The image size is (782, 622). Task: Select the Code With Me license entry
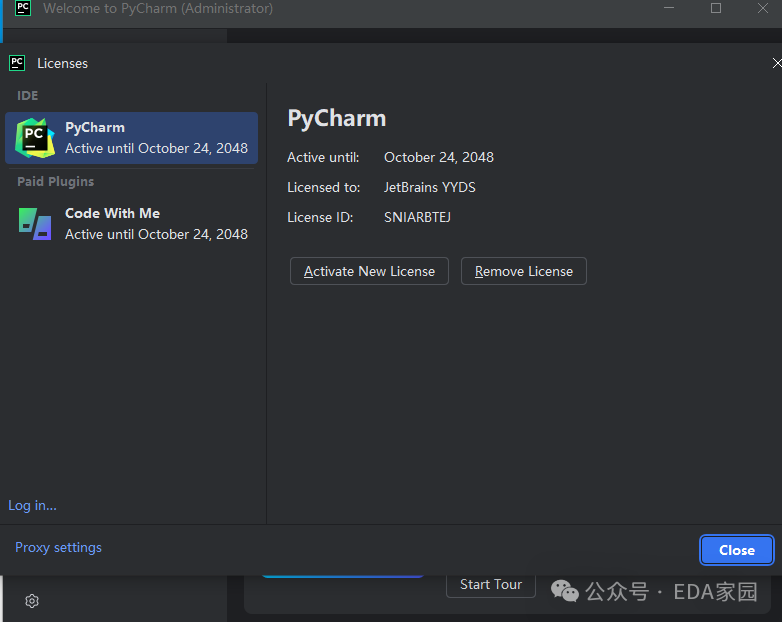pyautogui.click(x=131, y=224)
